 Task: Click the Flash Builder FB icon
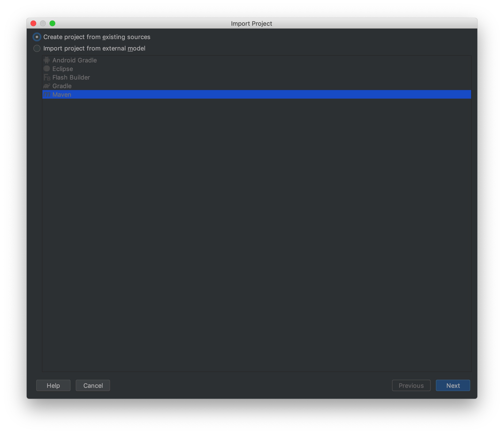point(47,77)
